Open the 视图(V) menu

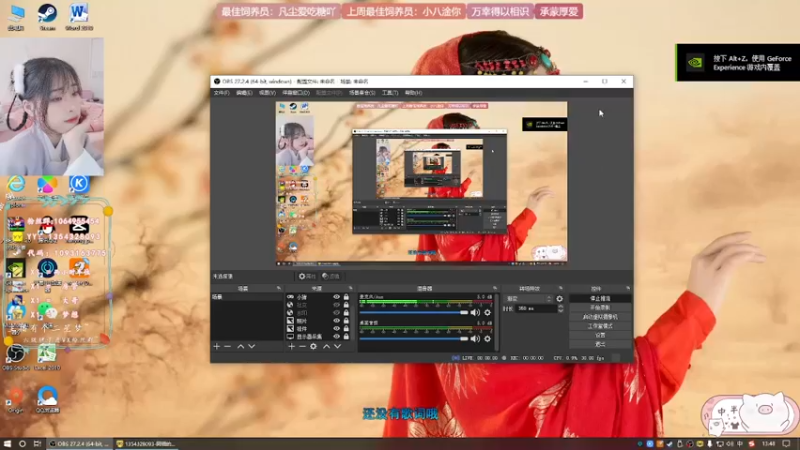[267, 93]
